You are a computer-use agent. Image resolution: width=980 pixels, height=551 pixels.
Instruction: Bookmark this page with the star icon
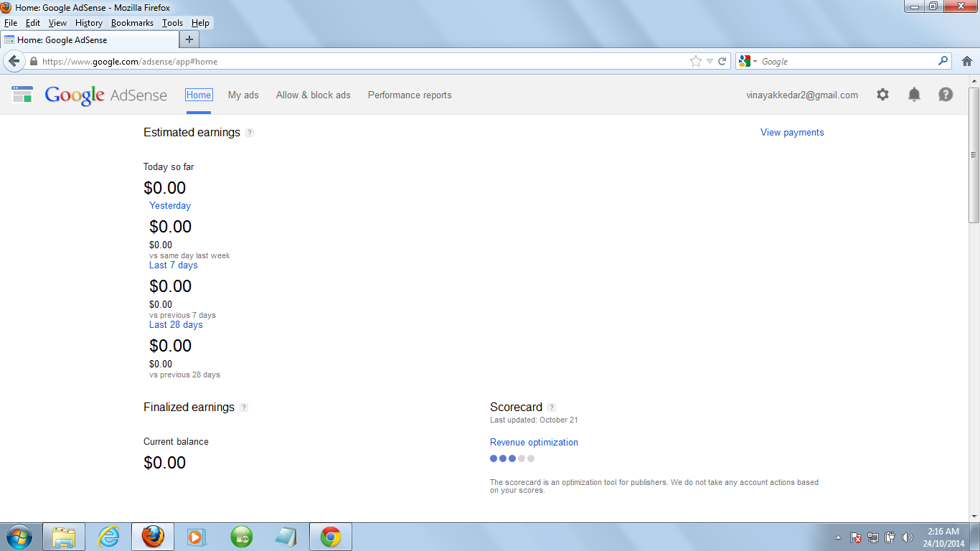[695, 62]
